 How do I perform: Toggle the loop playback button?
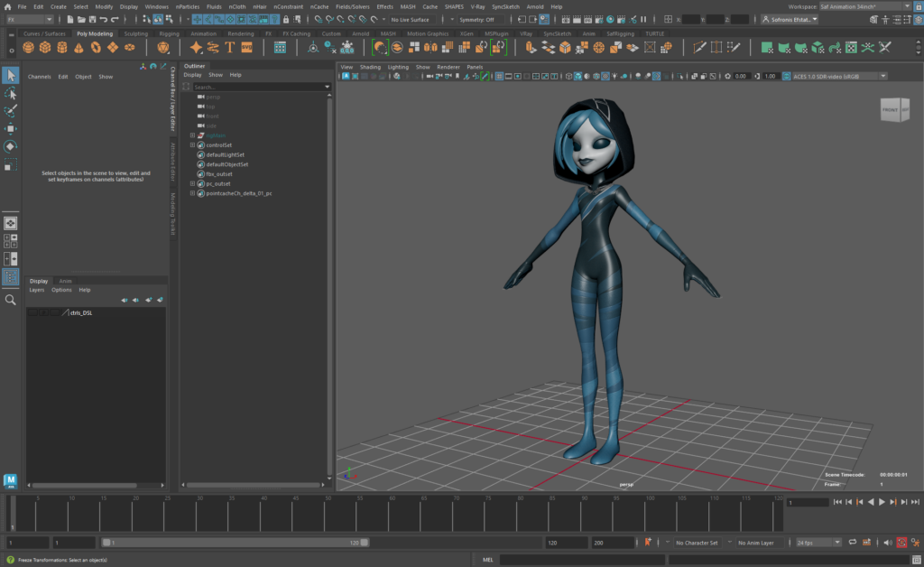click(x=852, y=543)
